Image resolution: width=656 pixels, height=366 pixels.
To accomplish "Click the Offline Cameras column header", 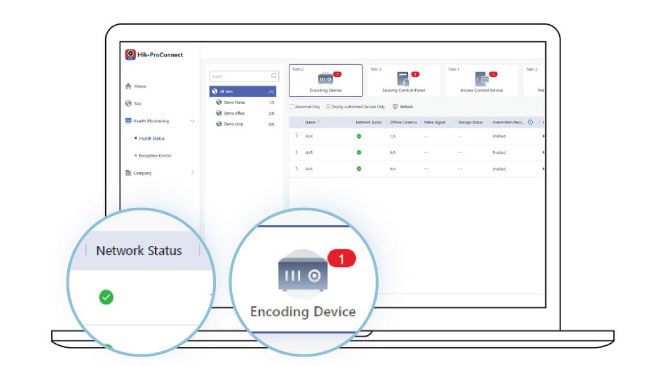I will point(403,122).
